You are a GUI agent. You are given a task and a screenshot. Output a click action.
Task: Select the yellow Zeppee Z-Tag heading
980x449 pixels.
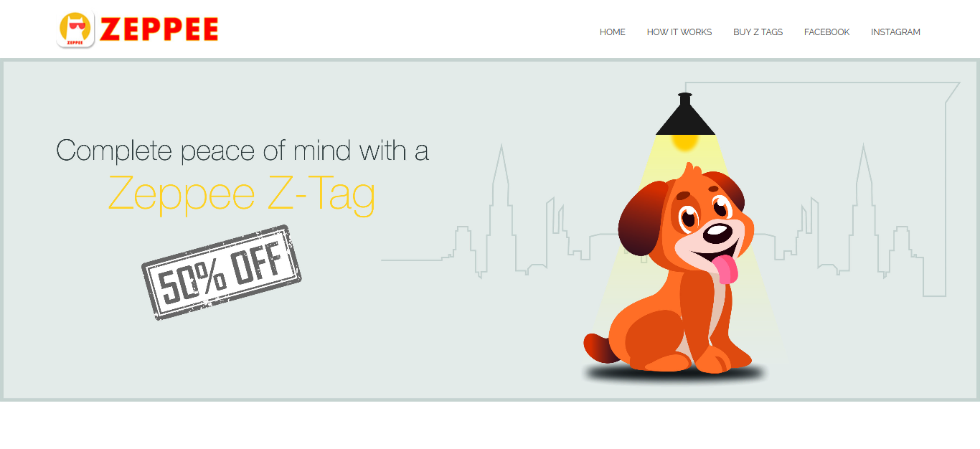tap(242, 192)
